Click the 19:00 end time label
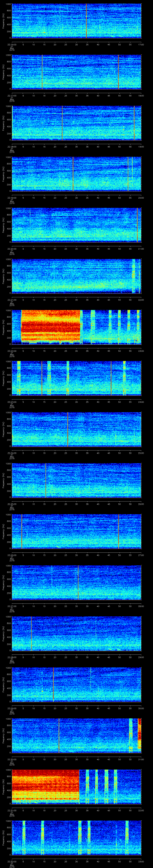Viewport: 153px width, 868px height. pyautogui.click(x=141, y=147)
